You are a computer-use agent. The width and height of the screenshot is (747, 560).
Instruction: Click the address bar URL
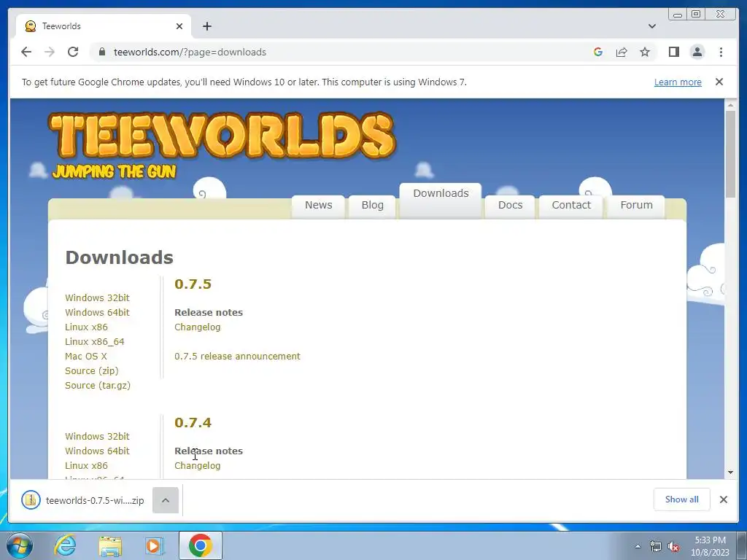point(190,52)
